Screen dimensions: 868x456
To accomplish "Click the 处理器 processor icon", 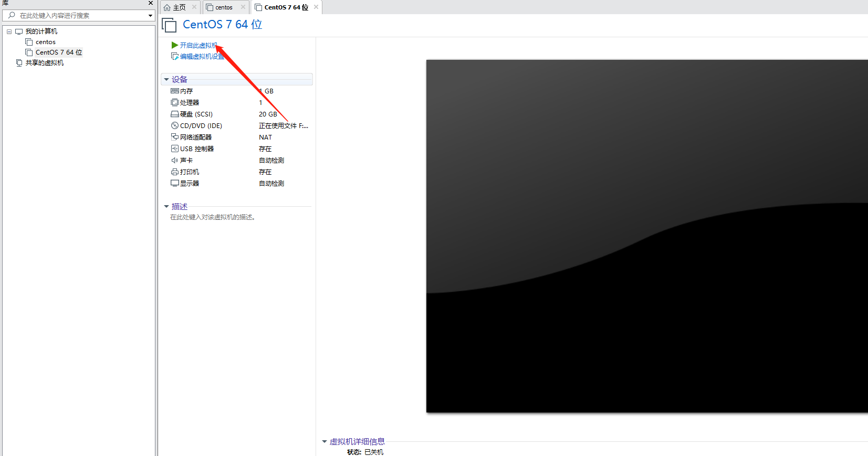I will [x=175, y=102].
